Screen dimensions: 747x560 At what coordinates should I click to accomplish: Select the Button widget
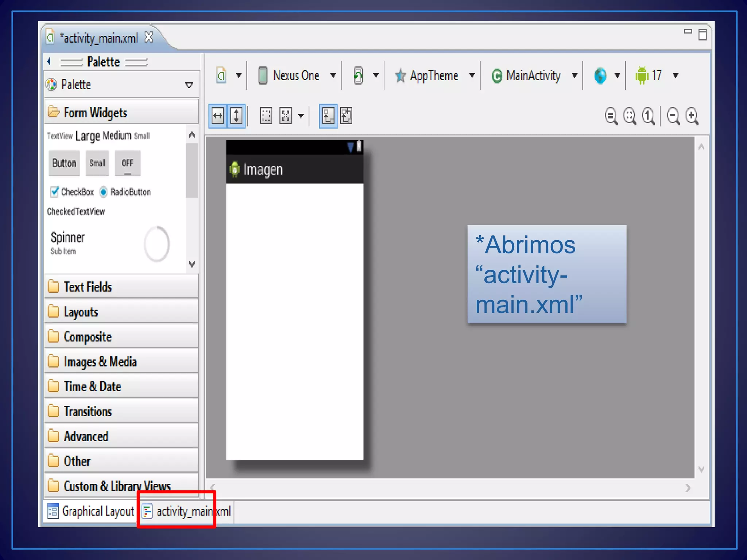(64, 163)
